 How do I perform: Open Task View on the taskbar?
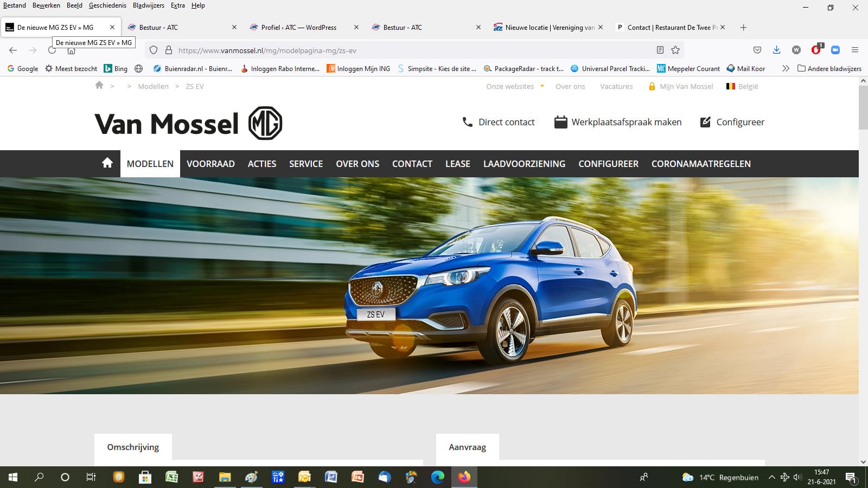coord(91,477)
